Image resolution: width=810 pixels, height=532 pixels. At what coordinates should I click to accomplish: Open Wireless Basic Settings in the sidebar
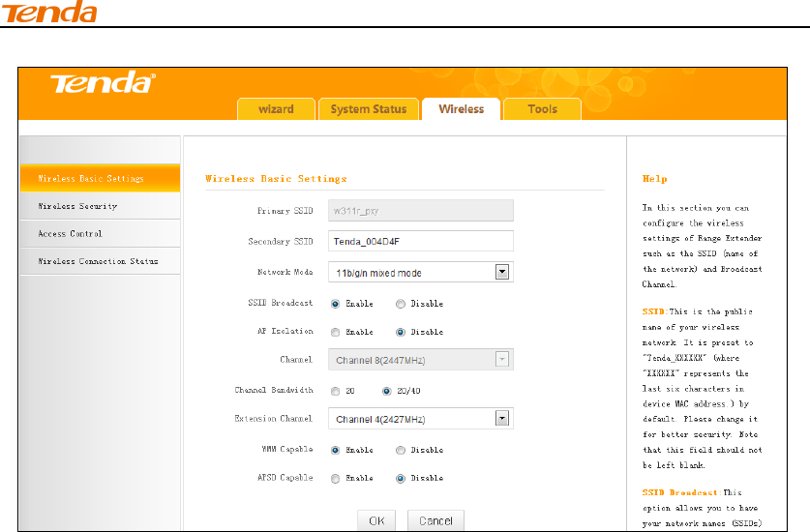[101, 178]
